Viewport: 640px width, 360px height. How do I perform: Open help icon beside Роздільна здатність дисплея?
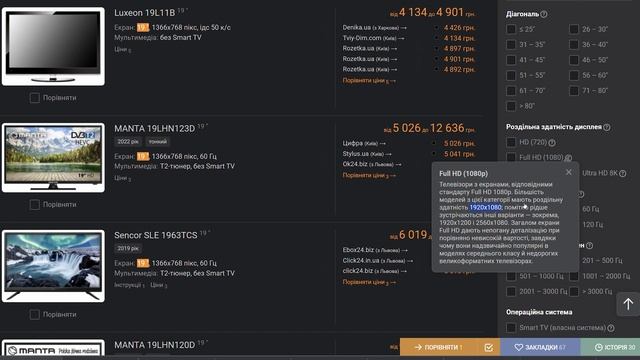pos(607,127)
